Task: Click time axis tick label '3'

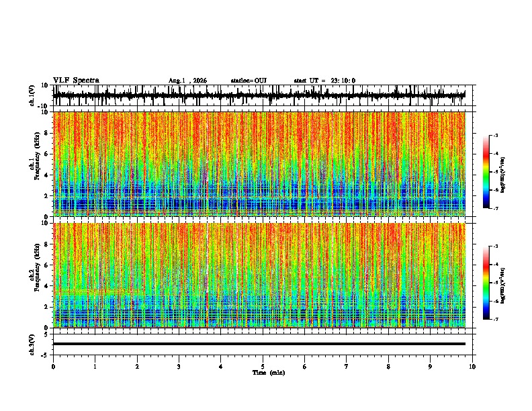Action: (x=179, y=367)
